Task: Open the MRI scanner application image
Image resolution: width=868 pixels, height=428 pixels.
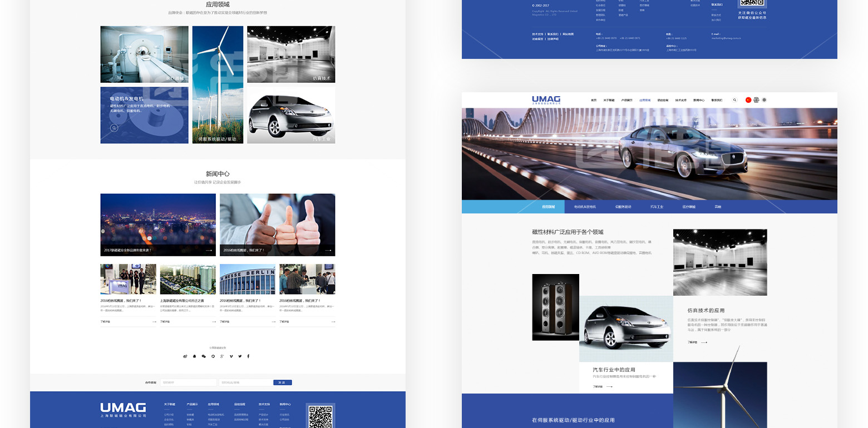Action: (x=144, y=54)
